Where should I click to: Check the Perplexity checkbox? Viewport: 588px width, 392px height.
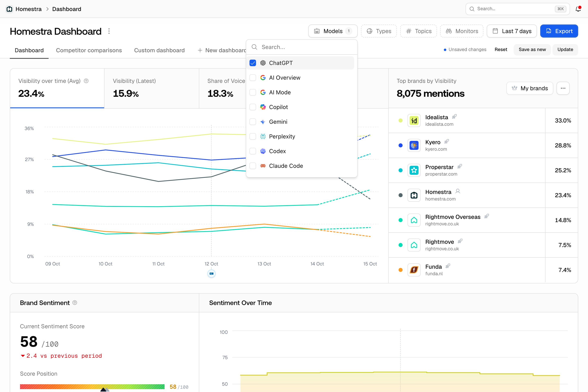click(253, 137)
